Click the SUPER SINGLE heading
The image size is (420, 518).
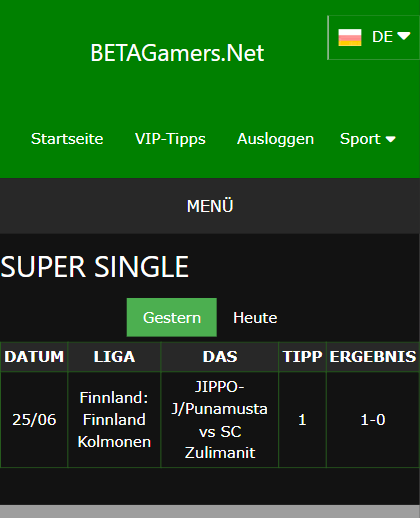point(95,267)
